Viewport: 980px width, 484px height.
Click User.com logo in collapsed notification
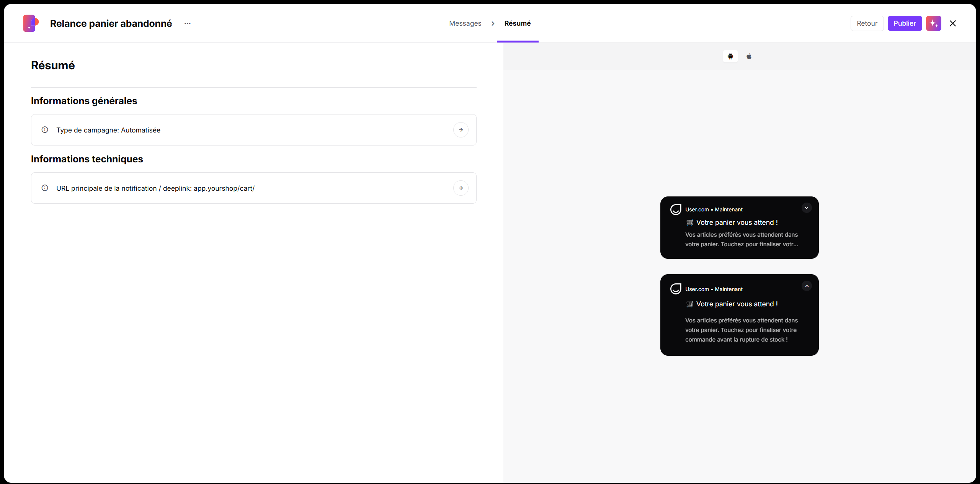pos(676,209)
